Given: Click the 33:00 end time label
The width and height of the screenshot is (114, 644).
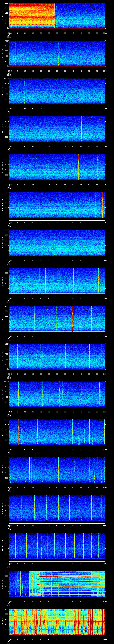Looking at the screenshot, I should click(105, 336).
